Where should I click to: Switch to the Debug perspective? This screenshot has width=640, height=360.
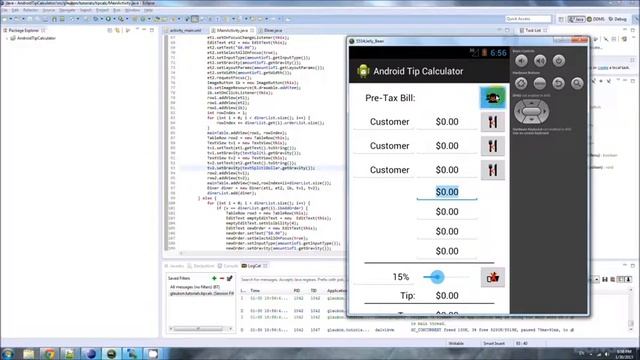618,19
